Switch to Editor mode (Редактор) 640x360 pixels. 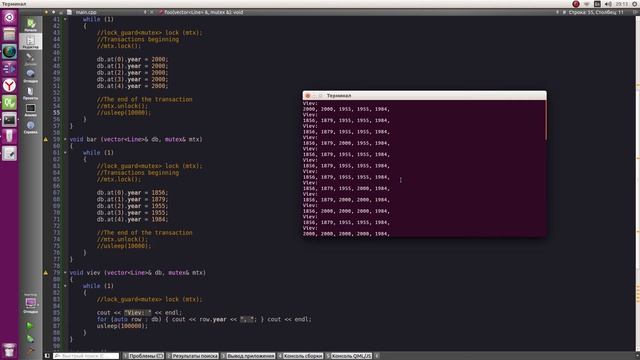31,42
